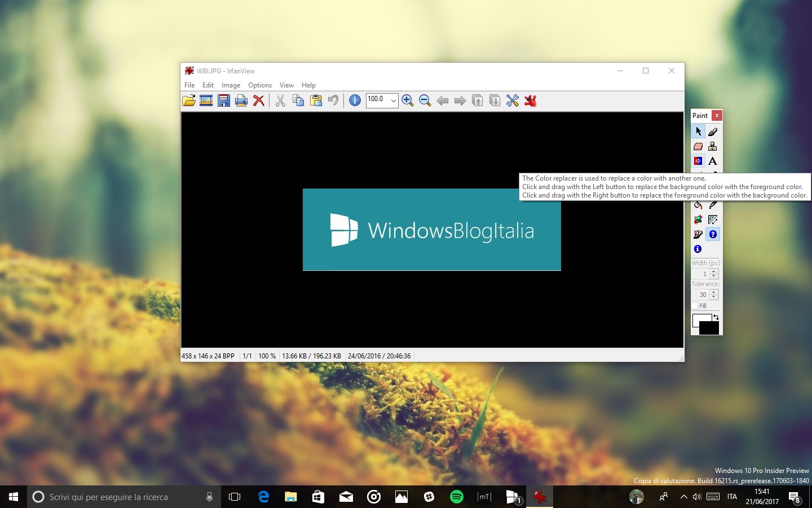Viewport: 812px width, 508px height.
Task: Activate the Color replacer tool
Action: click(x=698, y=161)
